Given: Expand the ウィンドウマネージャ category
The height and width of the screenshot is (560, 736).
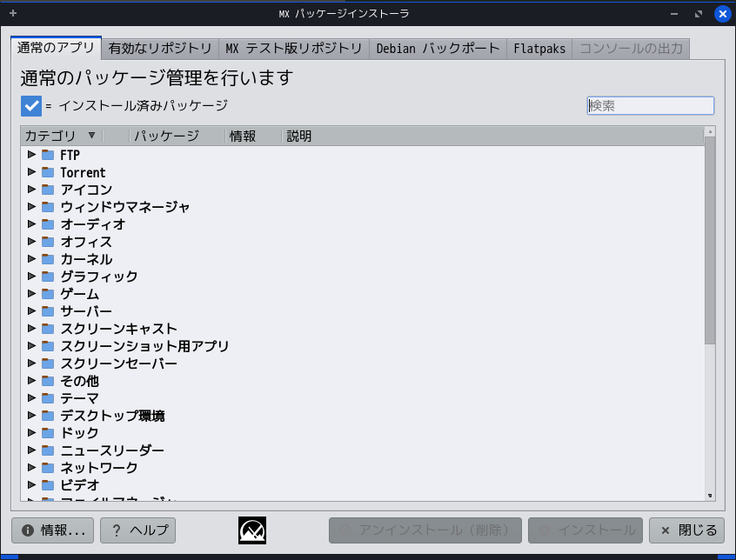Looking at the screenshot, I should click(x=31, y=206).
